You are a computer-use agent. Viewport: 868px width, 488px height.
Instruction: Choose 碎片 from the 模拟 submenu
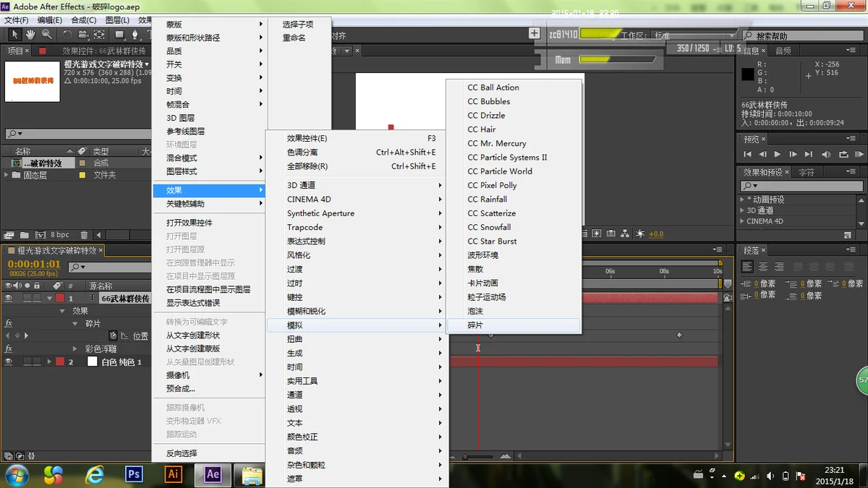tap(514, 325)
